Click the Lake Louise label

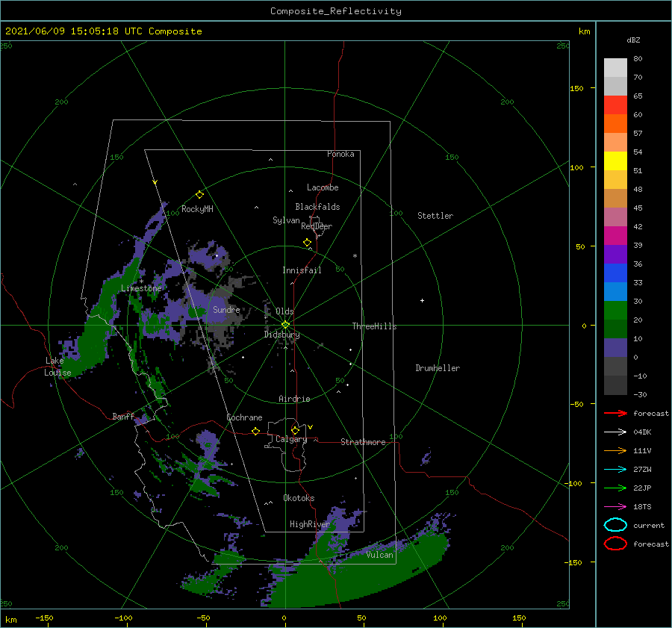(57, 367)
